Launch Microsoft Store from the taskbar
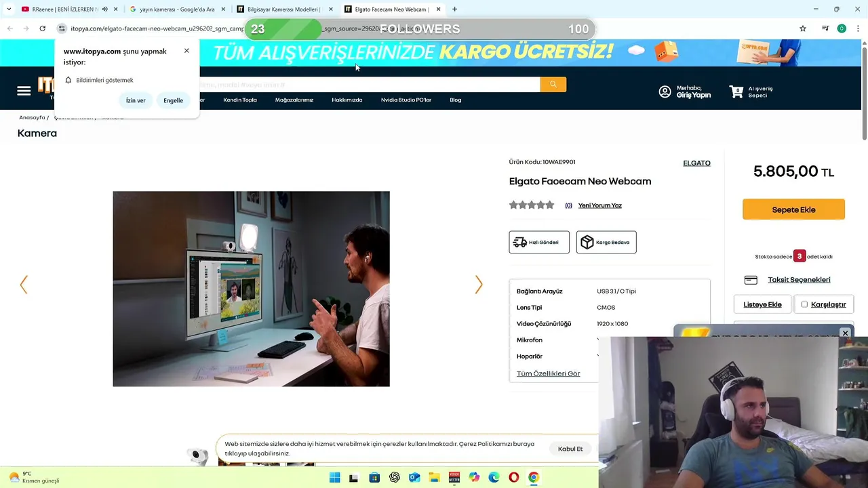 [x=374, y=478]
